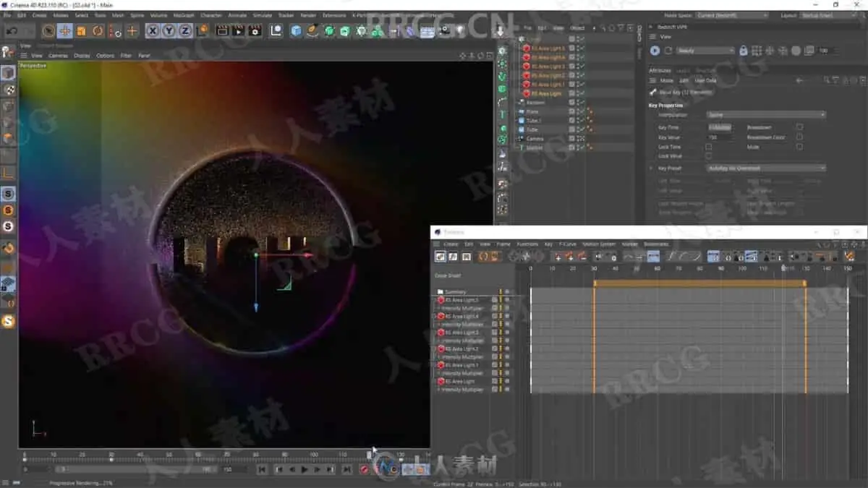
Task: Click the blue Cube primitive icon
Action: (x=296, y=30)
